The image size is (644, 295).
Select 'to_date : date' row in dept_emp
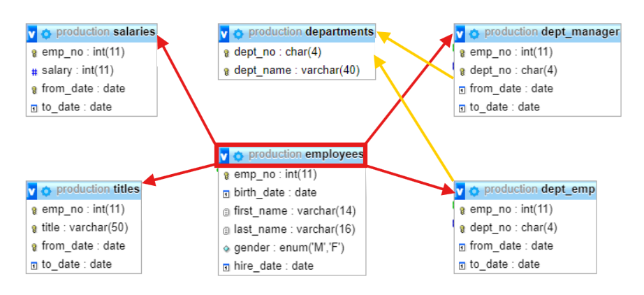[525, 264]
